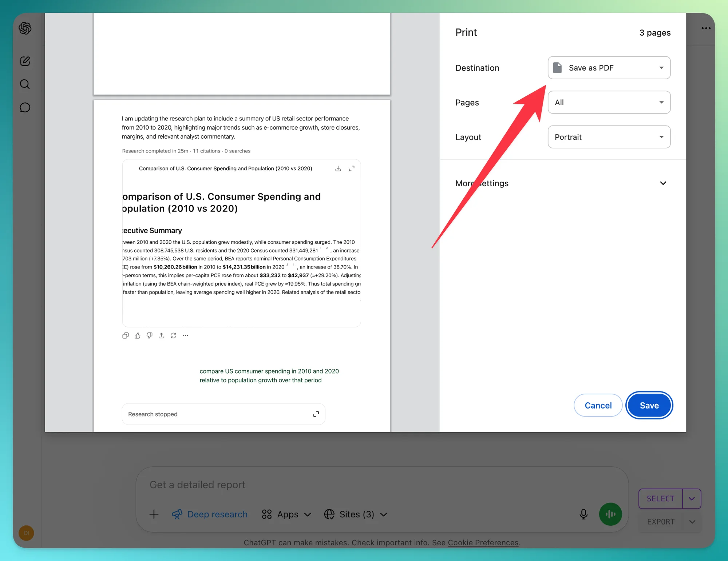Open the search chats magnifier icon
728x561 pixels.
[x=25, y=84]
